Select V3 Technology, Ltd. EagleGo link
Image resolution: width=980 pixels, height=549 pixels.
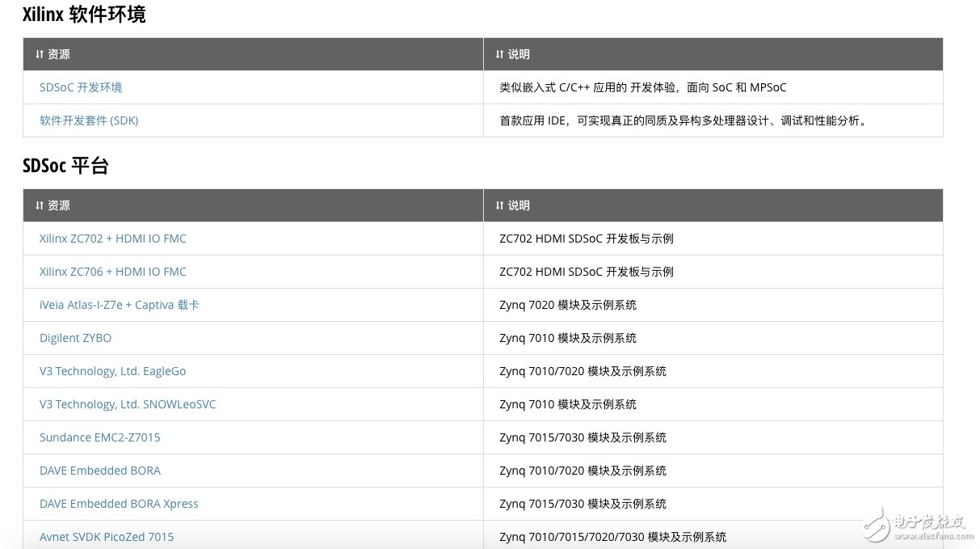[113, 371]
